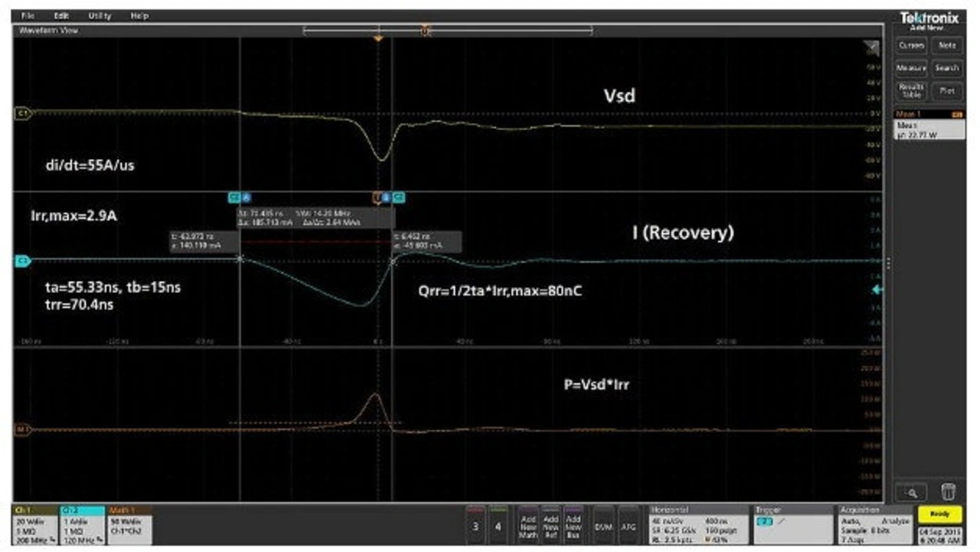Click the Results Table button

point(911,90)
